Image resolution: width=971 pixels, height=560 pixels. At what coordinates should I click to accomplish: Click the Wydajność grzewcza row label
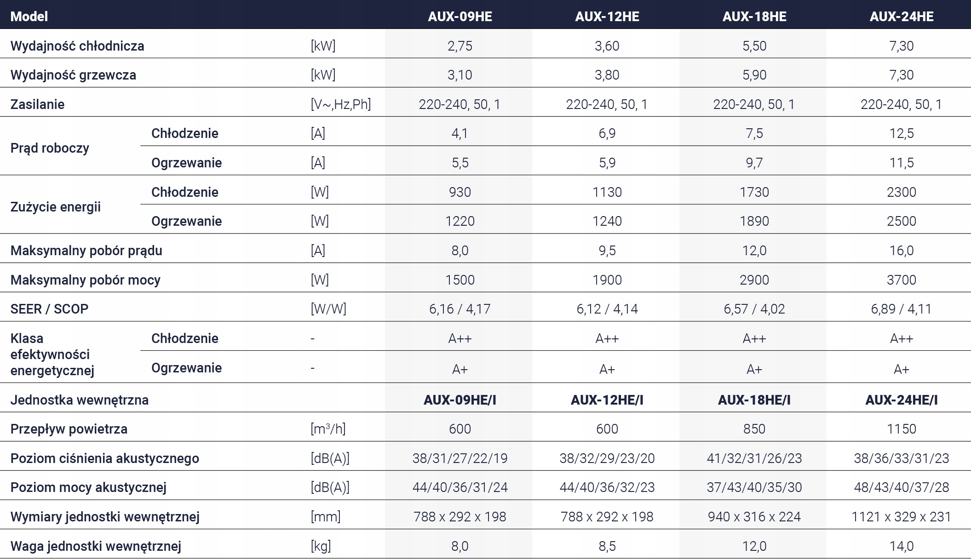73,75
